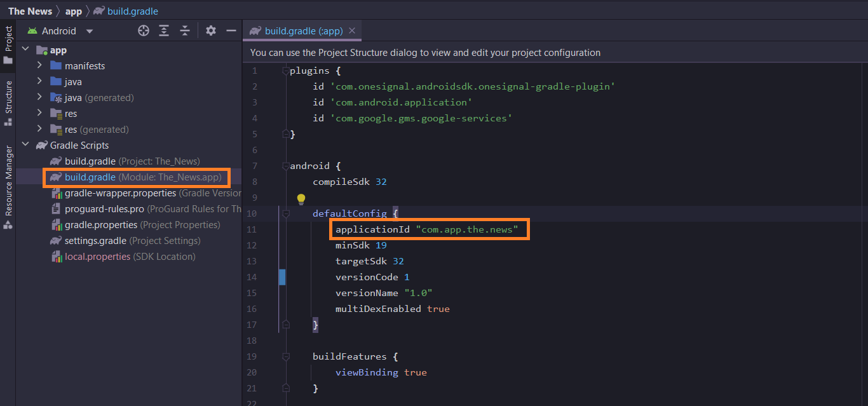Image resolution: width=868 pixels, height=406 pixels.
Task: Close the build.gradle (:app) tab
Action: 352,30
